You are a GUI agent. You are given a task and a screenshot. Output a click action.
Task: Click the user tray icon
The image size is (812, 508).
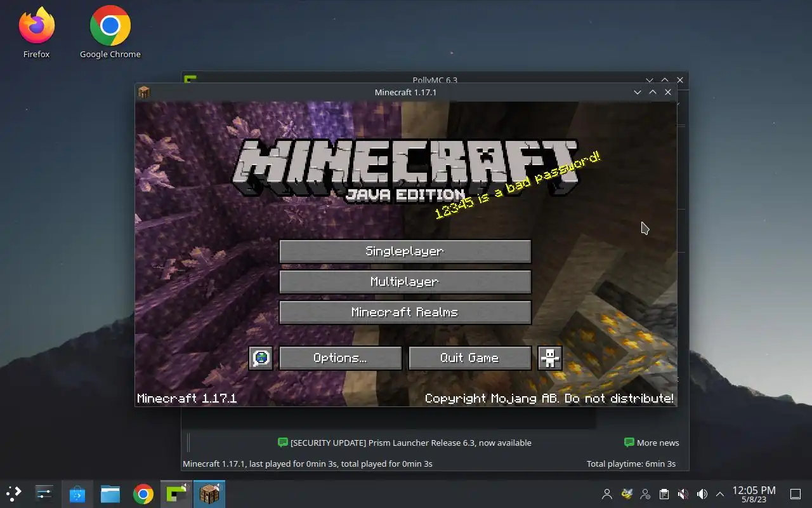tap(607, 493)
